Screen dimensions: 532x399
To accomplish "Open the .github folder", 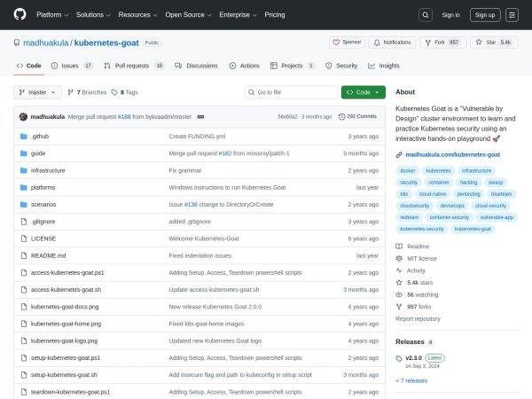I will [40, 137].
